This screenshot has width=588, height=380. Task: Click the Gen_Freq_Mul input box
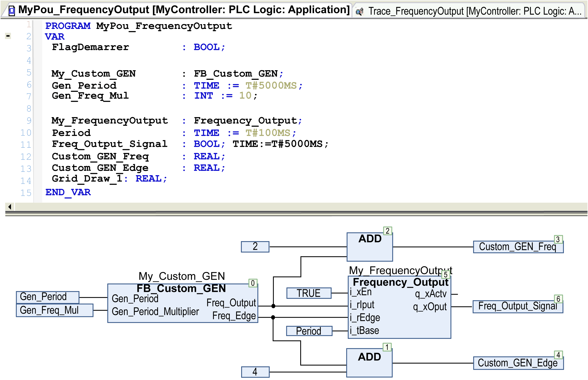click(x=54, y=310)
